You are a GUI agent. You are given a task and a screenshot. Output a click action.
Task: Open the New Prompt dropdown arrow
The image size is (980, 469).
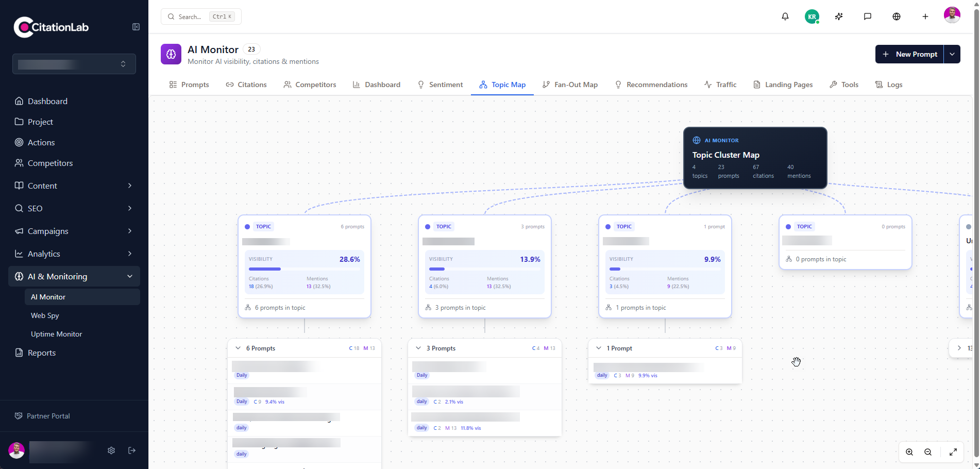(952, 54)
